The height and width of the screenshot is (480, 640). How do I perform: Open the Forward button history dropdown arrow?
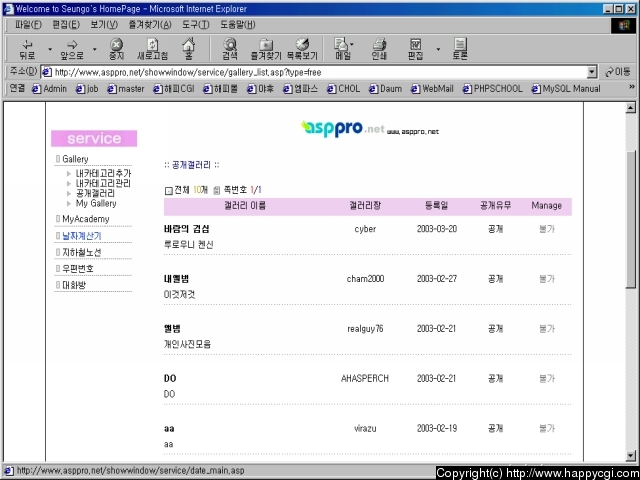94,49
